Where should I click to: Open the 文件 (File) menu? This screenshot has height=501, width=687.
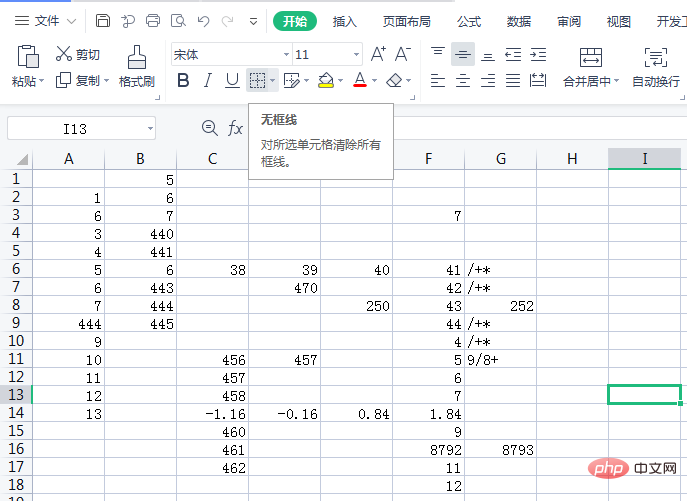[47, 21]
